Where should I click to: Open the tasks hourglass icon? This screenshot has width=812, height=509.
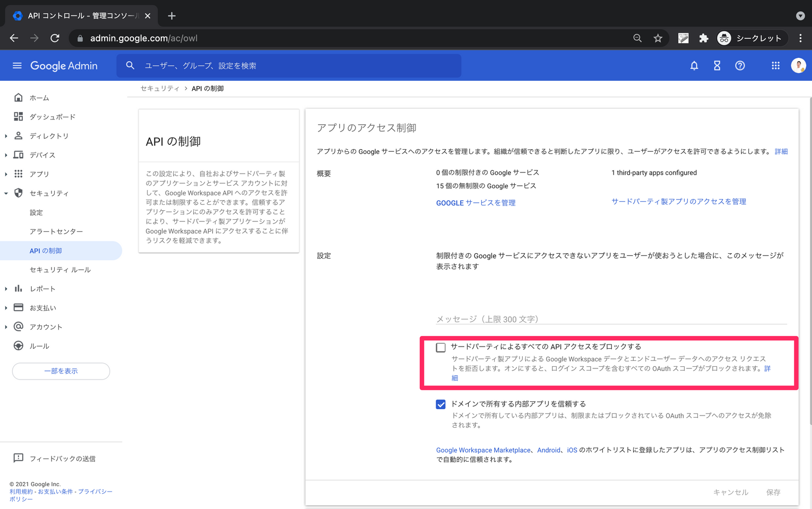tap(717, 65)
